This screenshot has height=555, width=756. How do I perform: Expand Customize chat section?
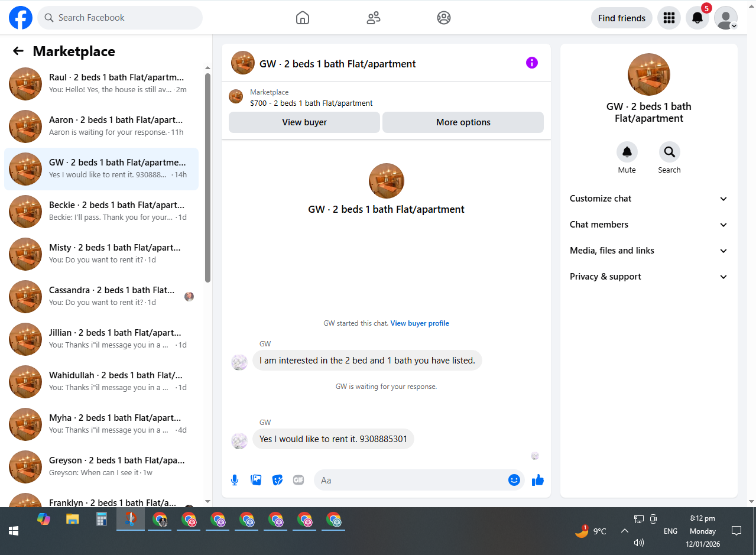tap(649, 199)
